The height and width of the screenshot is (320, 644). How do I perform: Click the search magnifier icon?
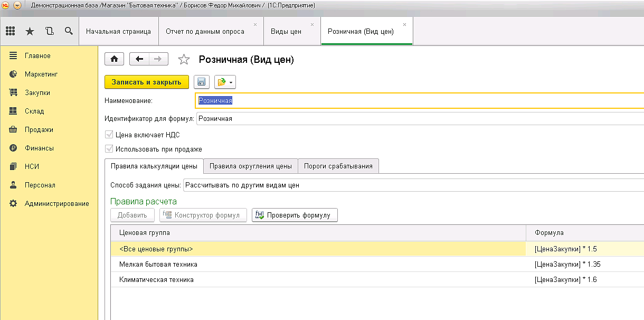(x=69, y=31)
